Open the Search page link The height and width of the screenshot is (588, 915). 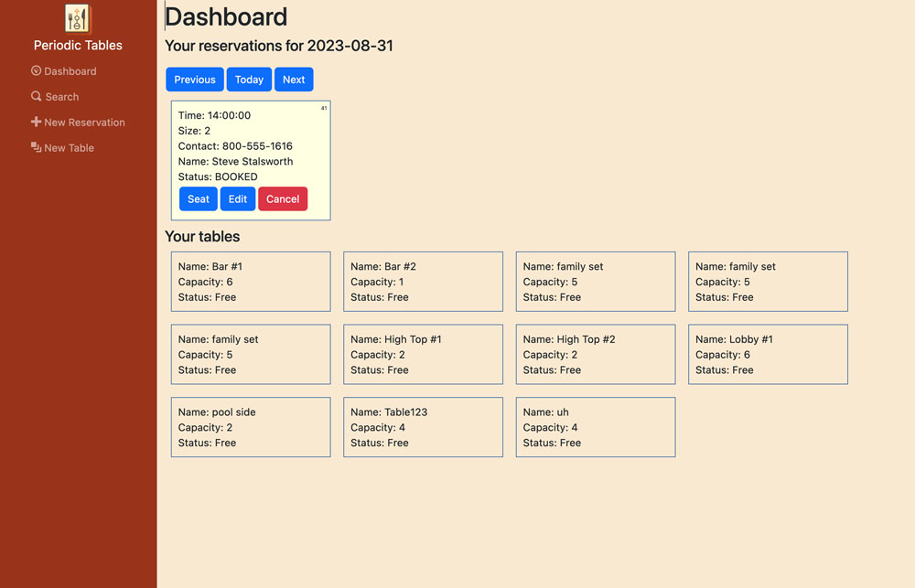(61, 97)
